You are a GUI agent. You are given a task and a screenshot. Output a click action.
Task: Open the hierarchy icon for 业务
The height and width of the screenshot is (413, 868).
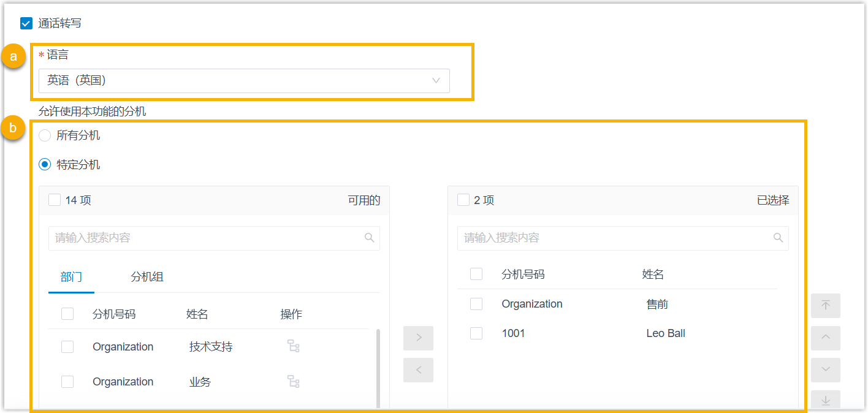[294, 382]
